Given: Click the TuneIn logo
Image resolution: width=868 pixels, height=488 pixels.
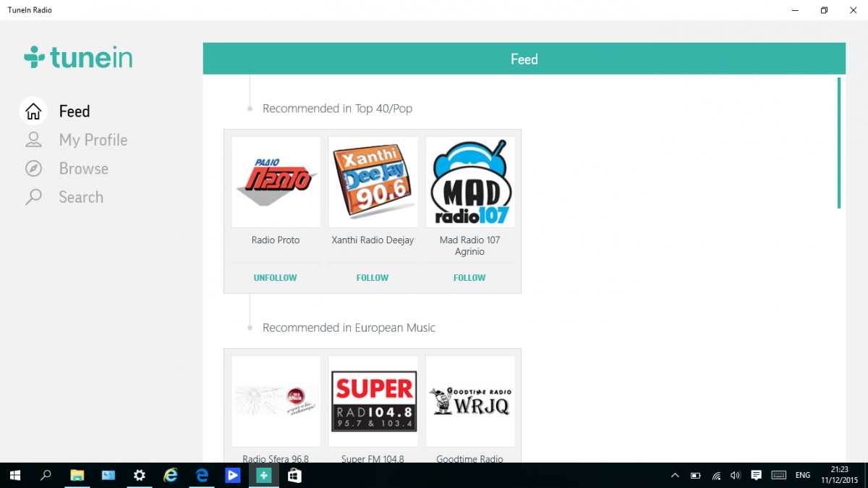Looking at the screenshot, I should (x=78, y=57).
